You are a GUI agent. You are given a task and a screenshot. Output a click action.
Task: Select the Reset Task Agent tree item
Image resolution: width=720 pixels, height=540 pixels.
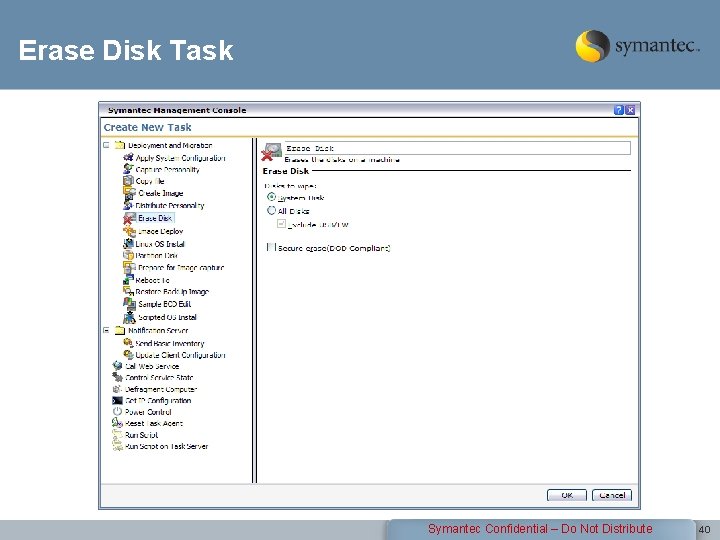point(148,423)
